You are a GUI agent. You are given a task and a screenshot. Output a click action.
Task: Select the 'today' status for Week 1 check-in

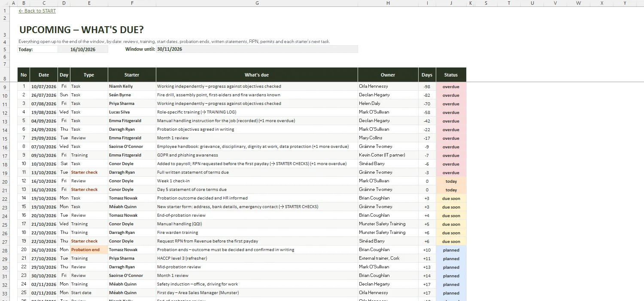pos(451,181)
